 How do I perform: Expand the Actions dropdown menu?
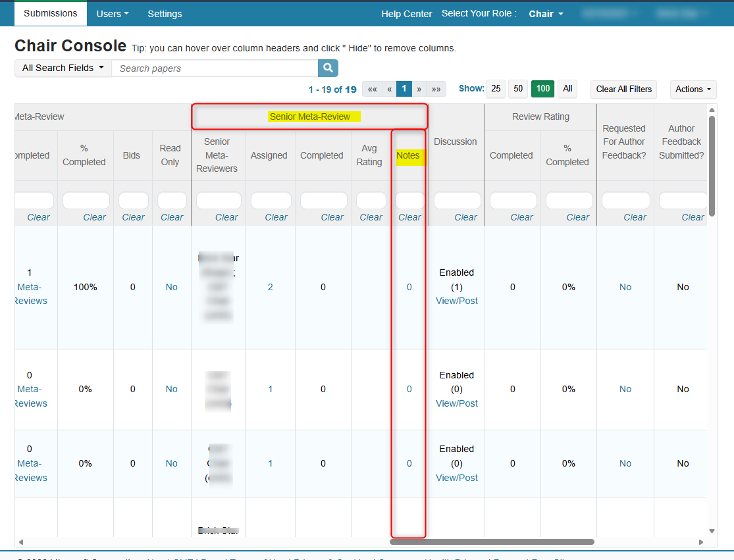(x=693, y=89)
